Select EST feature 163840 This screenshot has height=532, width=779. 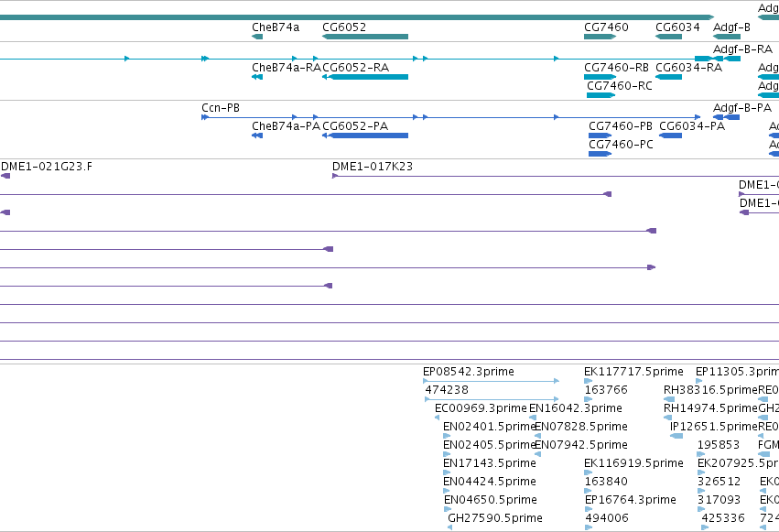point(589,491)
